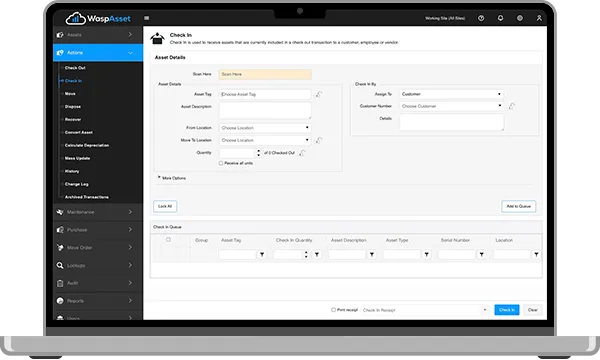600x360 pixels.
Task: Select Recover in Actions menu
Action: pyautogui.click(x=73, y=119)
